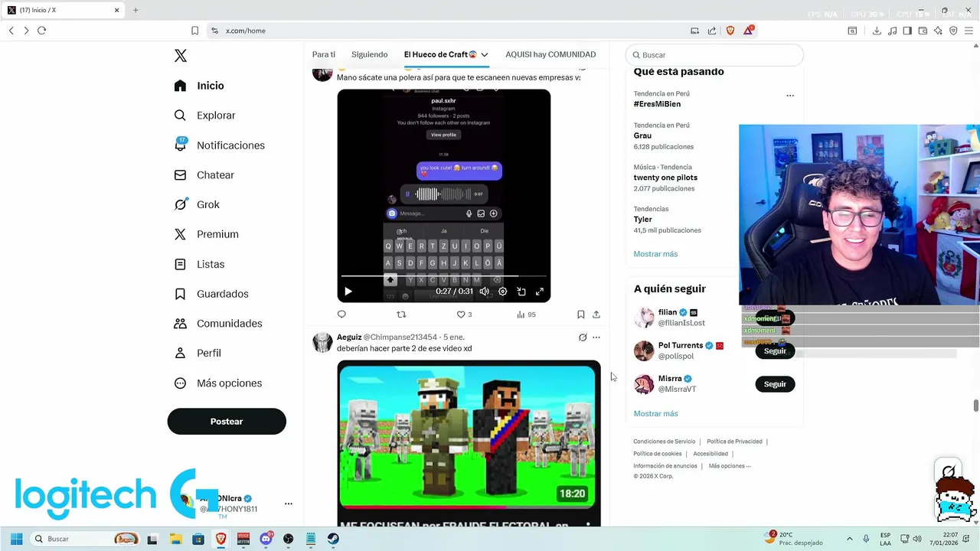The height and width of the screenshot is (551, 980).
Task: Open Chatear messages
Action: pyautogui.click(x=204, y=175)
